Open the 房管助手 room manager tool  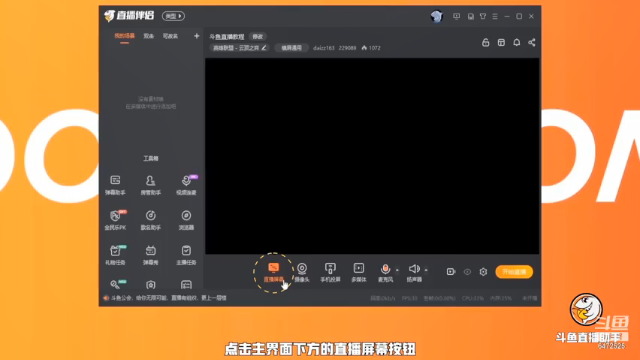(x=151, y=185)
